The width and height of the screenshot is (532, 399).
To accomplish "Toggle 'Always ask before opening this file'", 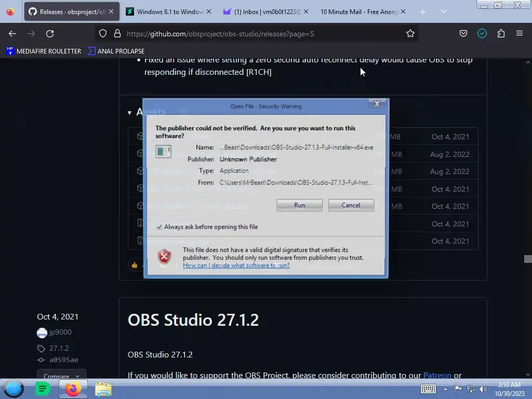I will (159, 227).
